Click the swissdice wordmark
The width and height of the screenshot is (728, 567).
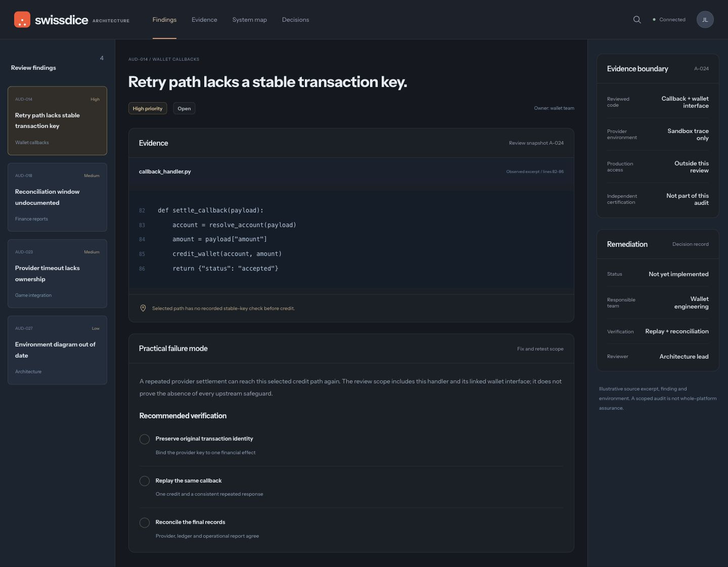tap(61, 20)
